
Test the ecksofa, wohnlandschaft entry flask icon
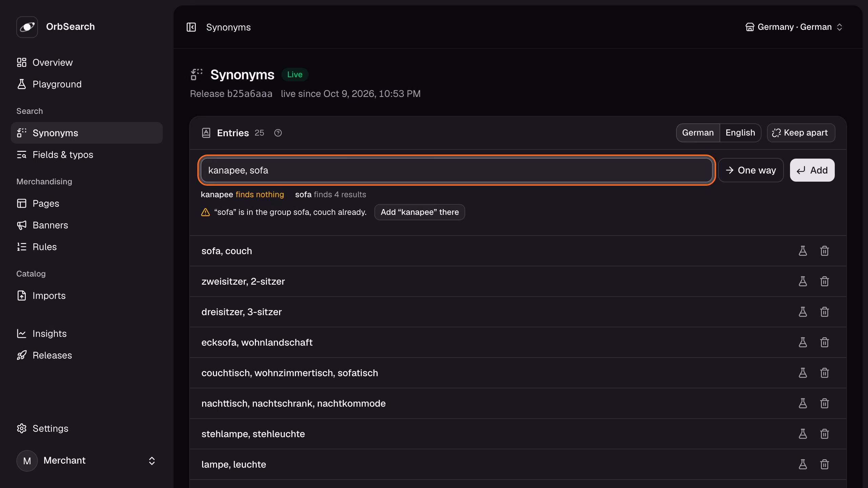(803, 342)
